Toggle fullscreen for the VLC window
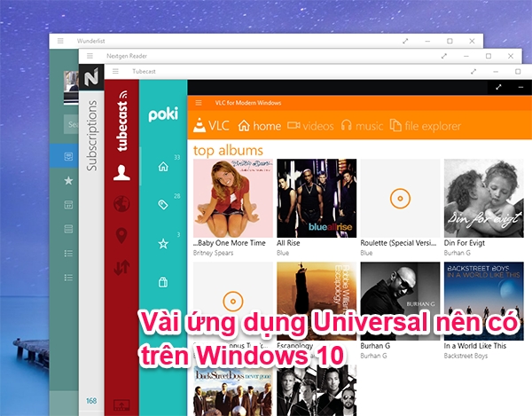 (x=498, y=87)
